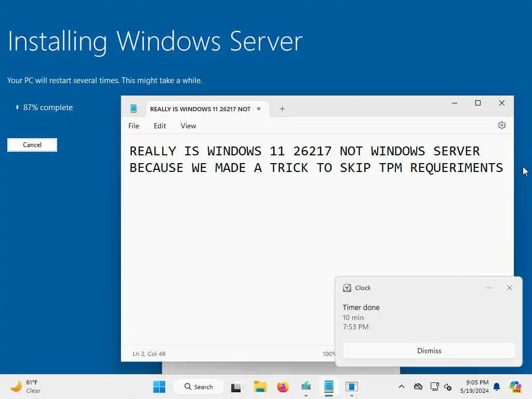
Task: Show hidden system tray icons
Action: pos(402,387)
